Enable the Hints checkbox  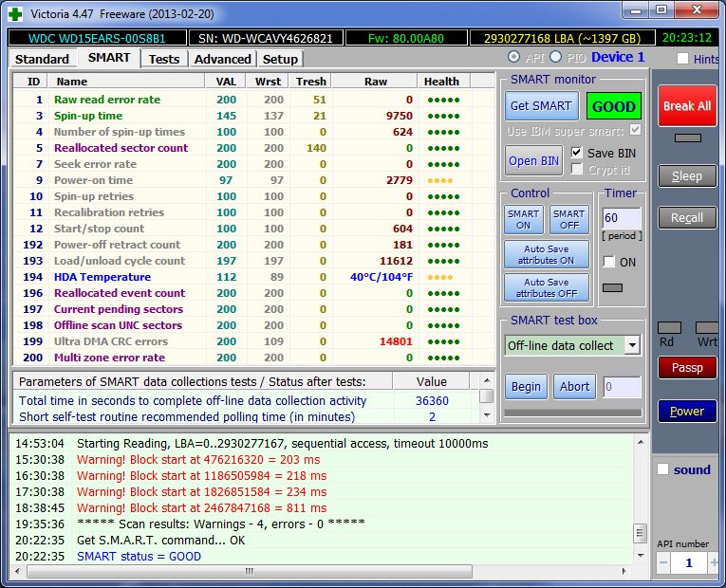(683, 59)
